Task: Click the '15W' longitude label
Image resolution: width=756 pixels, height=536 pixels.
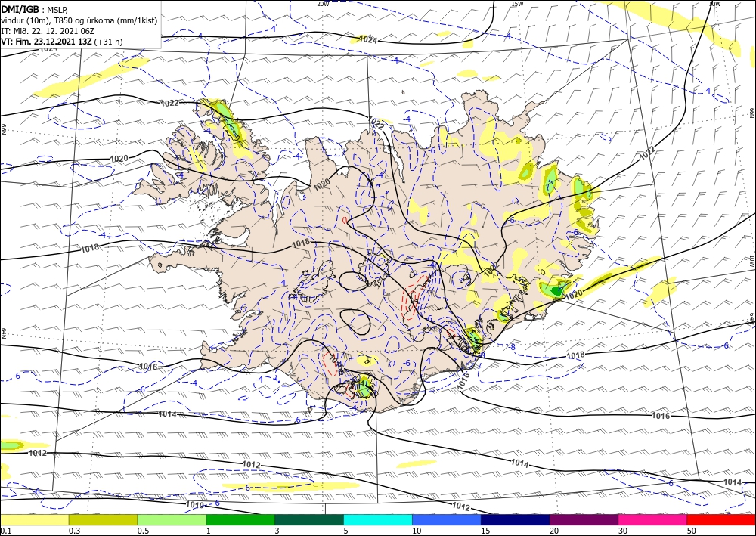Action: pos(517,4)
